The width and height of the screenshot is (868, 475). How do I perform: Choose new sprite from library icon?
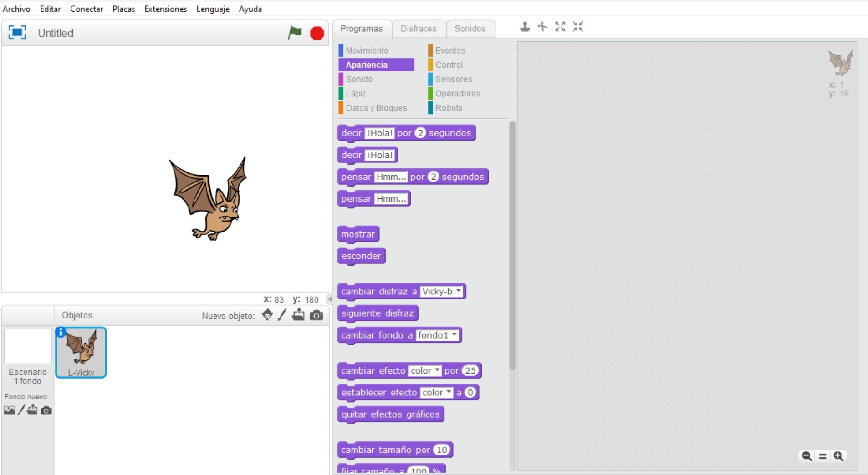pyautogui.click(x=267, y=315)
